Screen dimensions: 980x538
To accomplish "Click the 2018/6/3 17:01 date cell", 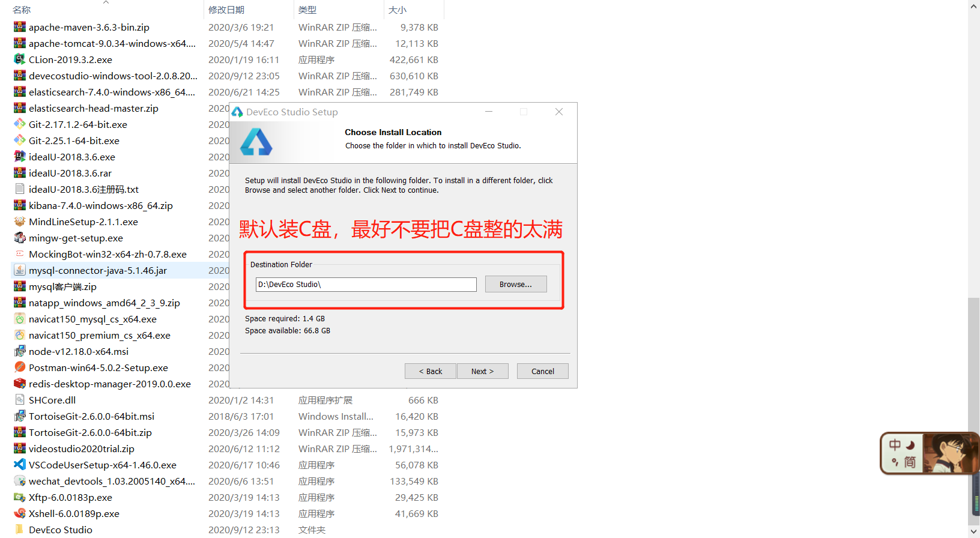I will [x=241, y=416].
